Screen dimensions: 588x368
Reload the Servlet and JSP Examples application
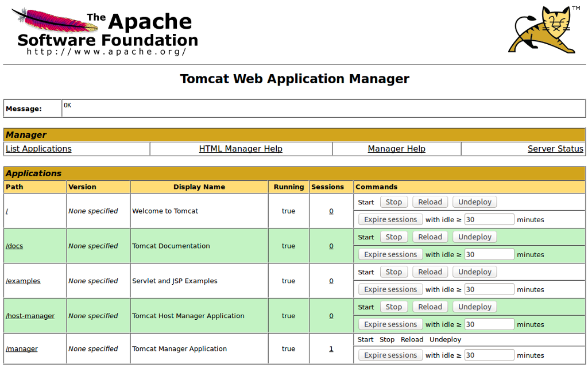coord(430,272)
